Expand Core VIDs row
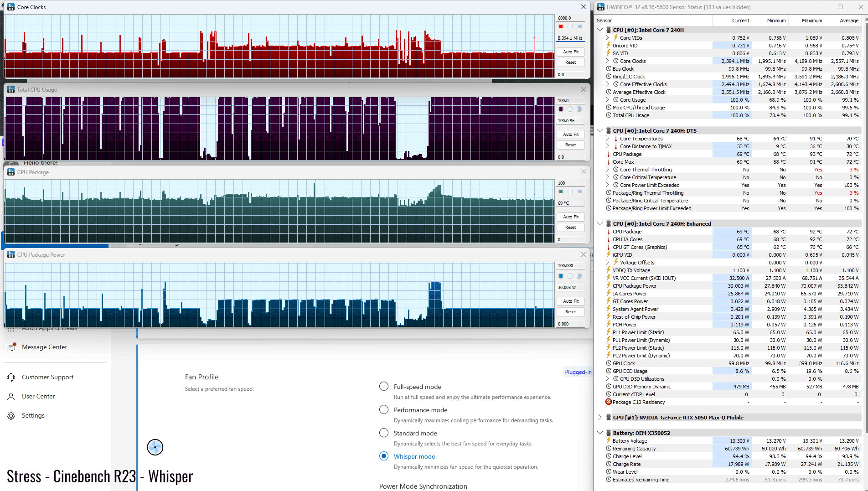Viewport: 868px width, 491px height. (607, 38)
